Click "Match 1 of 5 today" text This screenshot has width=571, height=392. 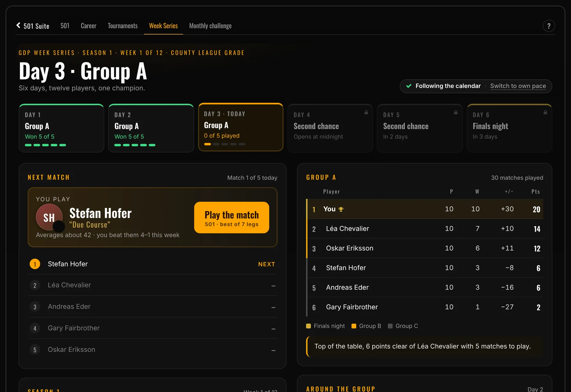[x=252, y=178]
